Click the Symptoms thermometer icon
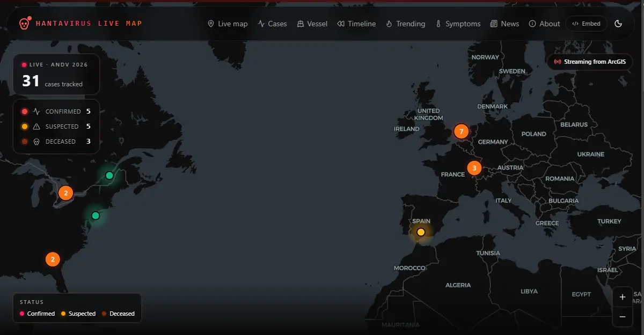 coord(438,24)
